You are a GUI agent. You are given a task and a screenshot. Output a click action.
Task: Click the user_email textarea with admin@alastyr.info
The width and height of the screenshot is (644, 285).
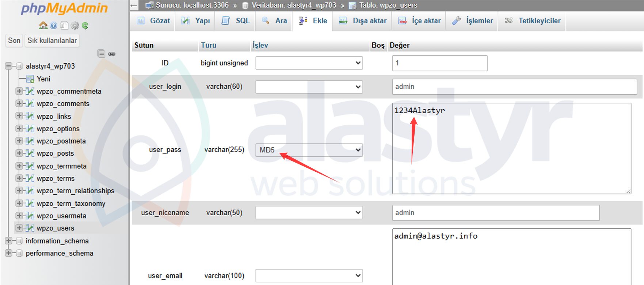coord(512,257)
